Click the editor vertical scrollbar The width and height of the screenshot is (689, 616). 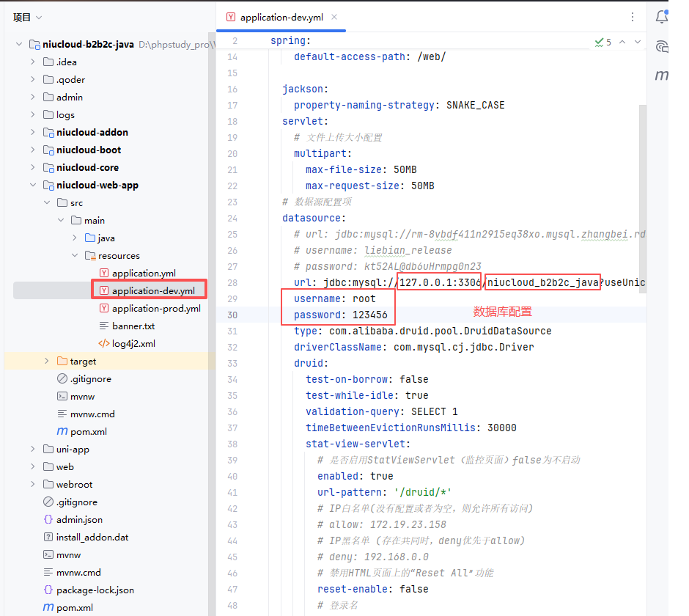coord(643,198)
